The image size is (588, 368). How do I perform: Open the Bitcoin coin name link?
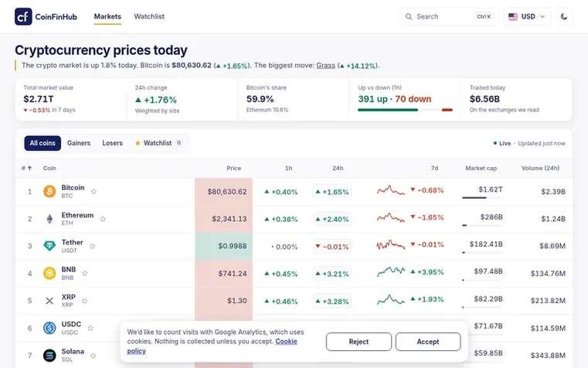[x=73, y=188]
